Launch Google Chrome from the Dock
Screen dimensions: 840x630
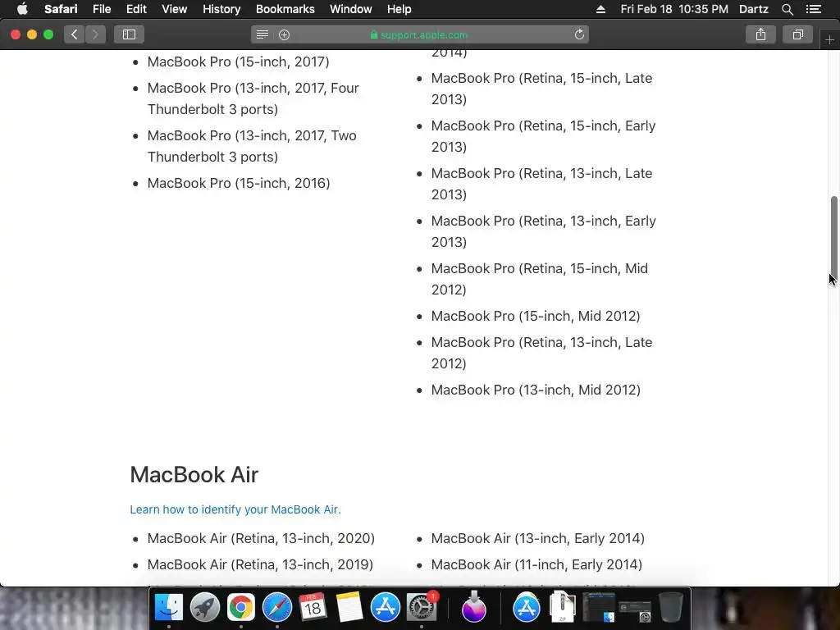click(x=241, y=608)
